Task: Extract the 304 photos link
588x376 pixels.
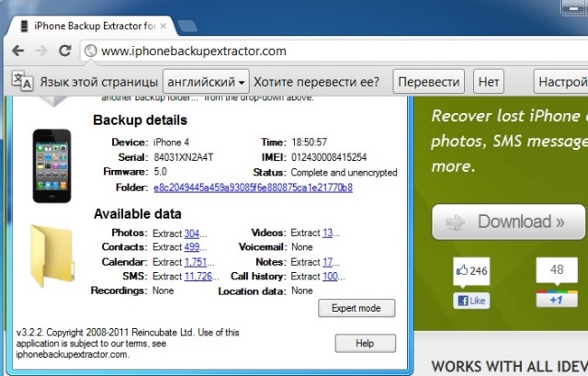Action: pos(192,234)
